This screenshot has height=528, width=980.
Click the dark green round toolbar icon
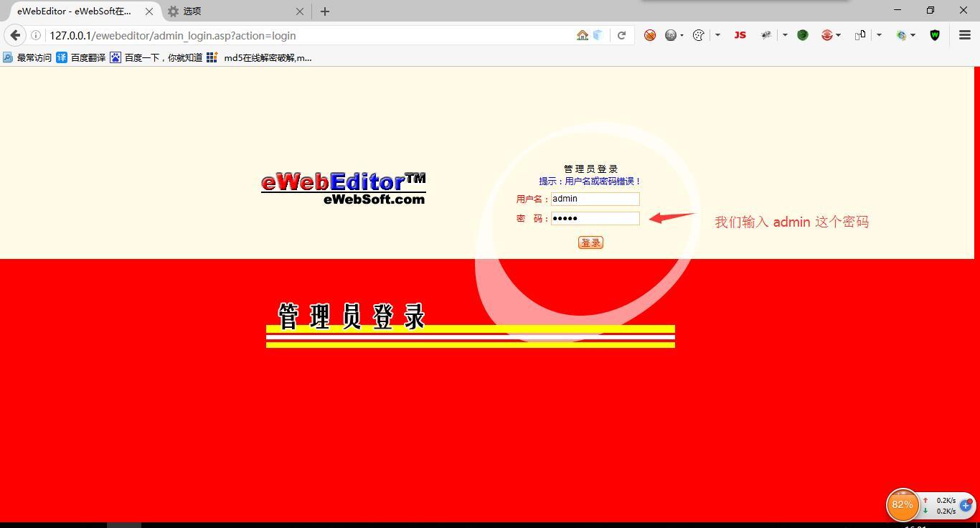pyautogui.click(x=803, y=35)
